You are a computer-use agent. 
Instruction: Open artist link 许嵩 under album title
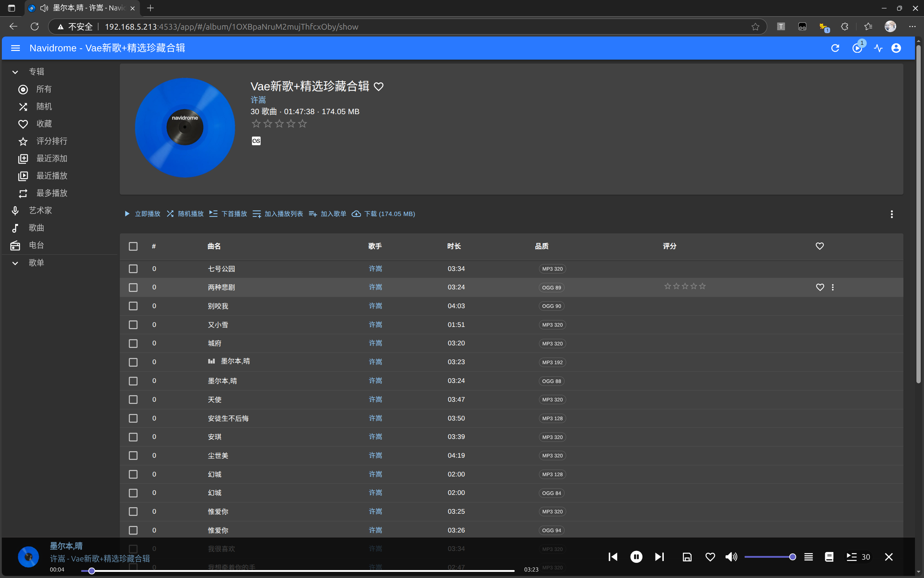(258, 100)
